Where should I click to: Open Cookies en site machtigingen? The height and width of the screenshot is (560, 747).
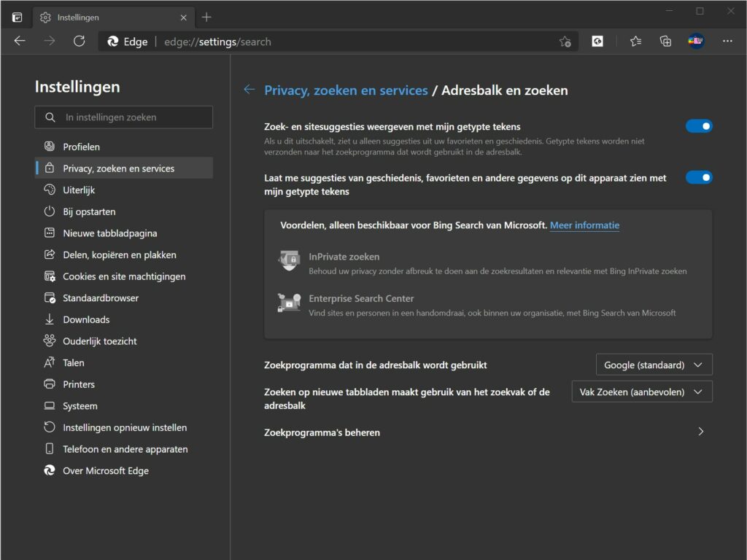point(124,276)
